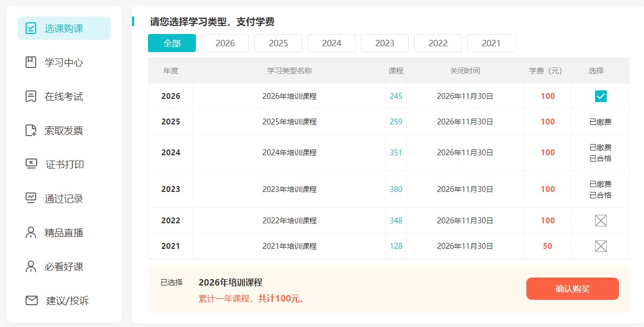Filter courses by 2024 tab

tap(332, 43)
